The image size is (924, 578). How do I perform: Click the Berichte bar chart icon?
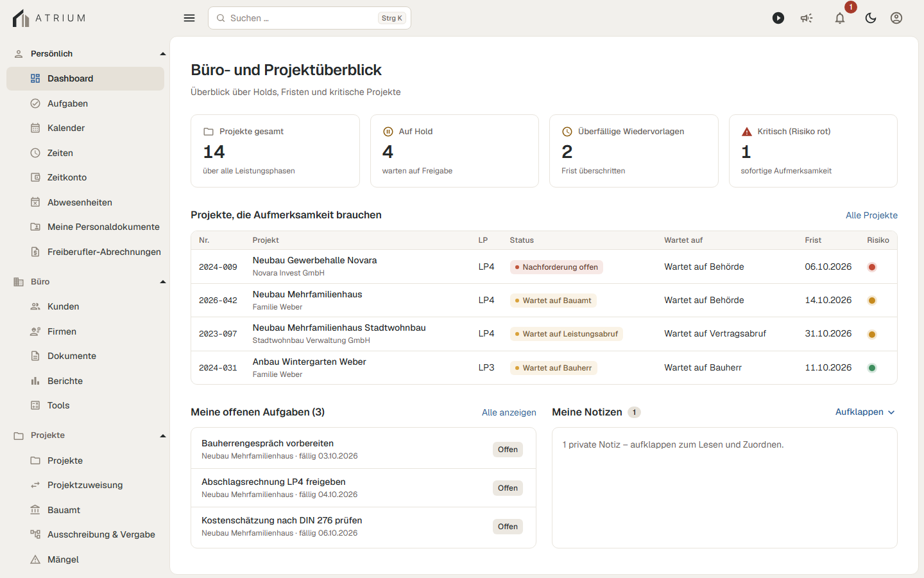(35, 381)
